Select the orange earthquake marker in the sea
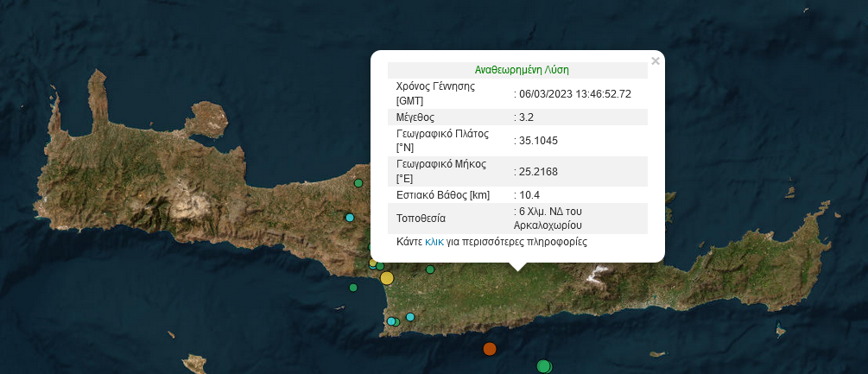Viewport: 868px width, 374px height. 490,349
